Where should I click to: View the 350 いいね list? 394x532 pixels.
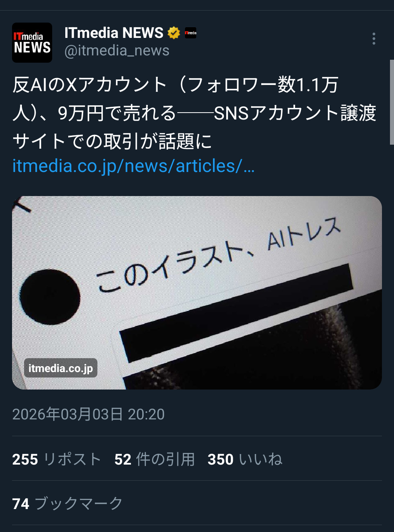coord(245,459)
